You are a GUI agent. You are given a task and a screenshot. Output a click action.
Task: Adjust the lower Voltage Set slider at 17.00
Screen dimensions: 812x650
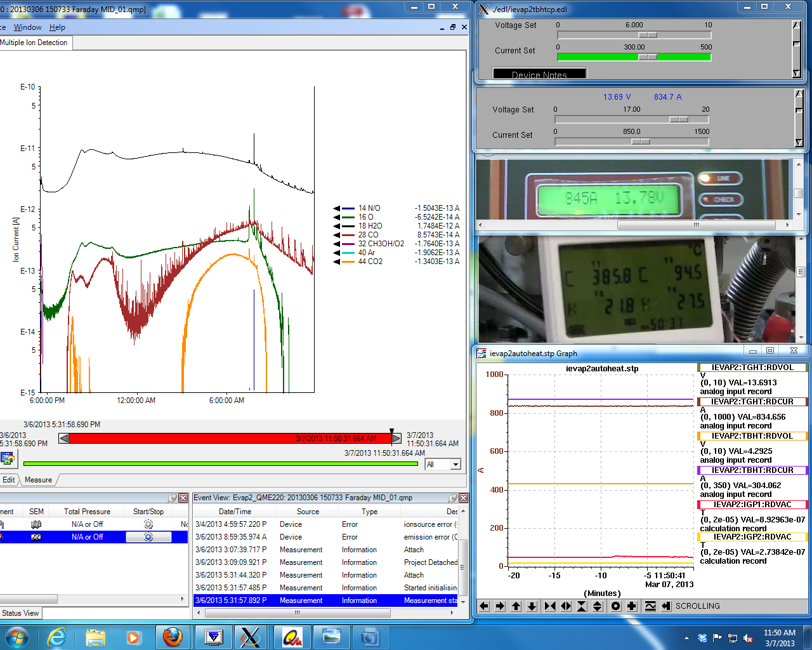pos(679,119)
